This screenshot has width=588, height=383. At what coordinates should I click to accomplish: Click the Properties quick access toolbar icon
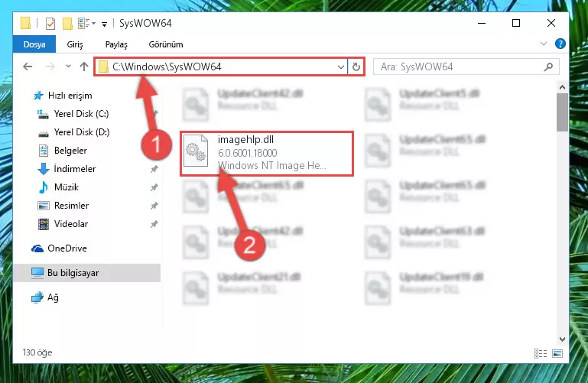(50, 23)
